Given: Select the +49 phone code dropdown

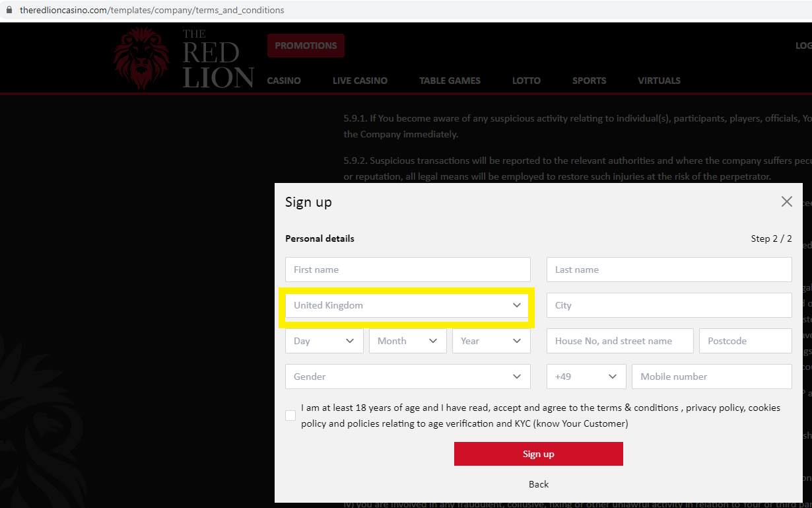Looking at the screenshot, I should pos(586,377).
